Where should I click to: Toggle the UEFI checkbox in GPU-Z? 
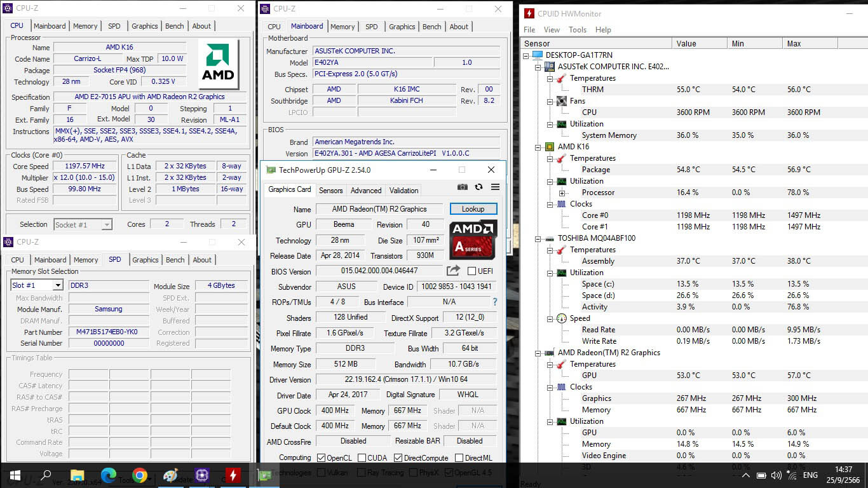tap(471, 271)
